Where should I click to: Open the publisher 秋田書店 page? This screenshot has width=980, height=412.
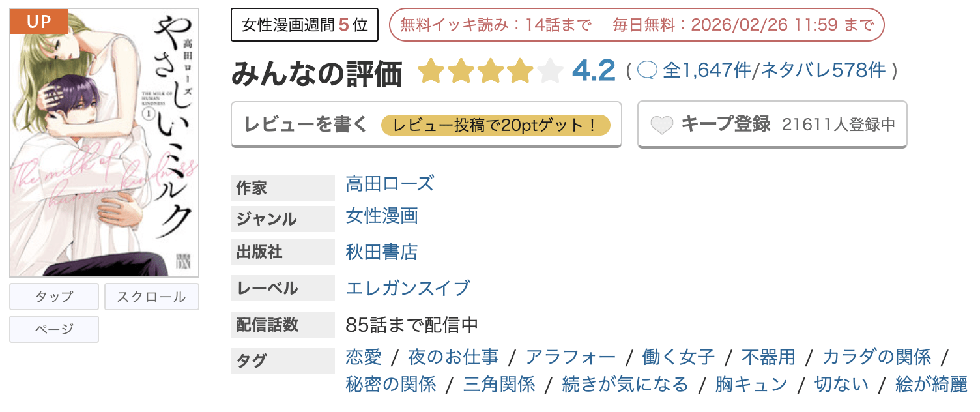coord(381,252)
